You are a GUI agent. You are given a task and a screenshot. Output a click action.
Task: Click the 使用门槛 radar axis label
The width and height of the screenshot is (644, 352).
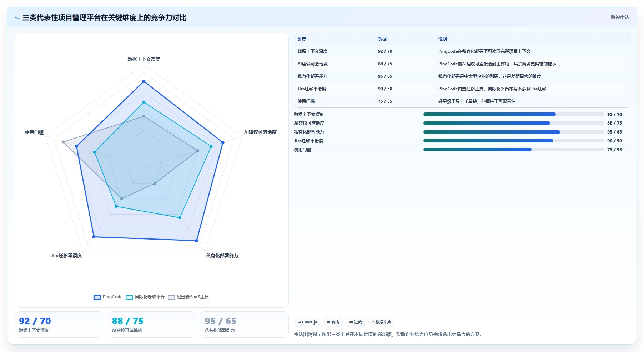pyautogui.click(x=34, y=132)
